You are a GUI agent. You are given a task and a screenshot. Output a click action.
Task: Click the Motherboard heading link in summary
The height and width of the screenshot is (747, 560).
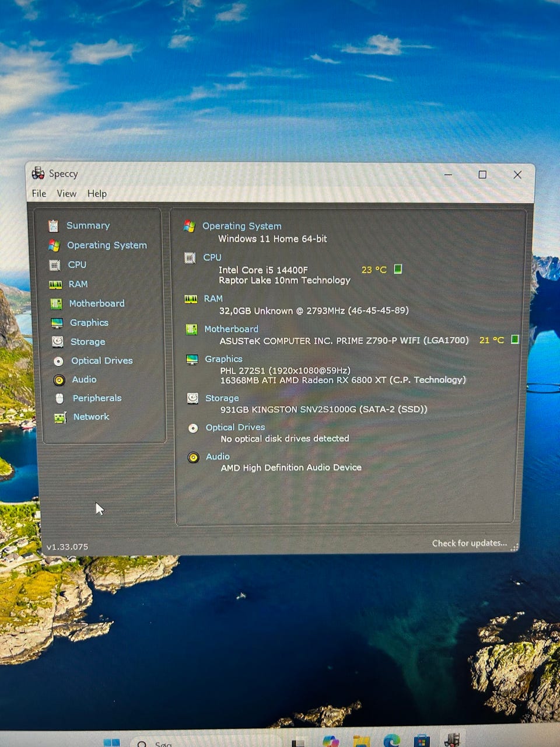[x=231, y=329]
